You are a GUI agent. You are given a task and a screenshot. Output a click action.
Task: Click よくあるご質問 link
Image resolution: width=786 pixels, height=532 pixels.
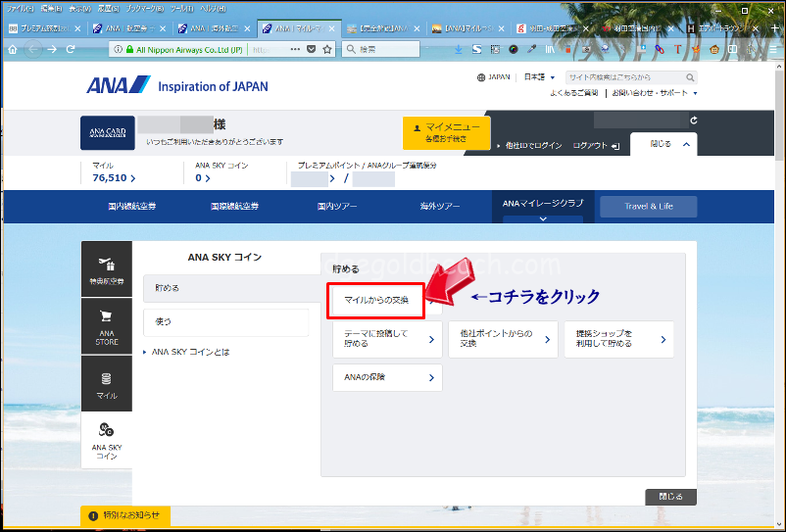pyautogui.click(x=574, y=93)
